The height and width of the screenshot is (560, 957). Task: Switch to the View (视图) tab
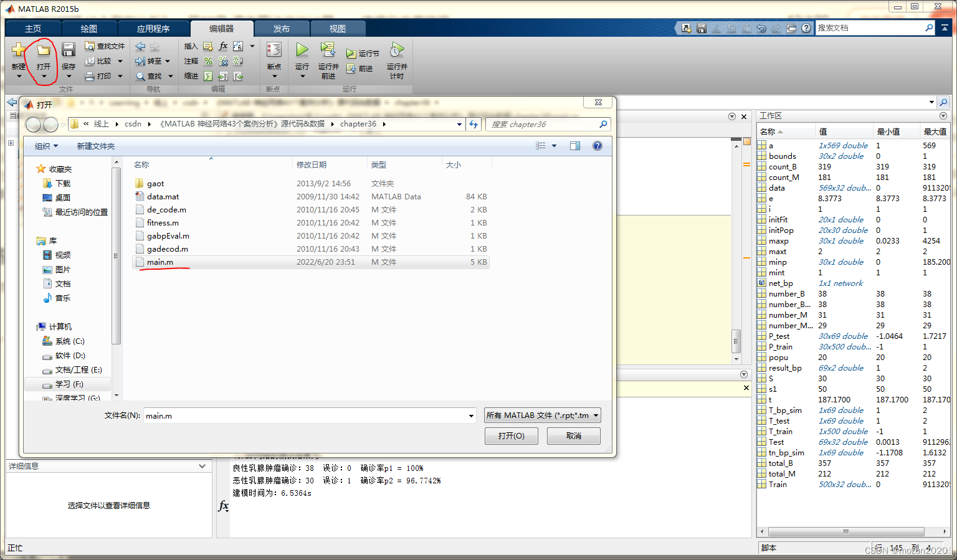[x=338, y=29]
